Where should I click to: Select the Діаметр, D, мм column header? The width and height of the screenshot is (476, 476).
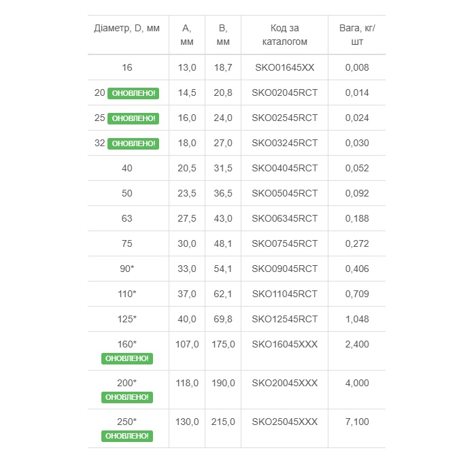[127, 29]
